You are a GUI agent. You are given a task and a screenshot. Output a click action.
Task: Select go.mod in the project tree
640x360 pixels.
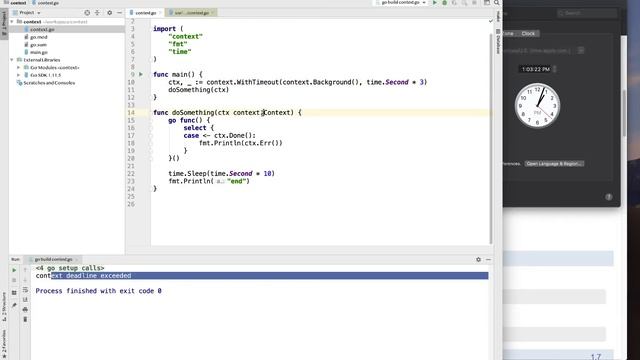(x=38, y=37)
